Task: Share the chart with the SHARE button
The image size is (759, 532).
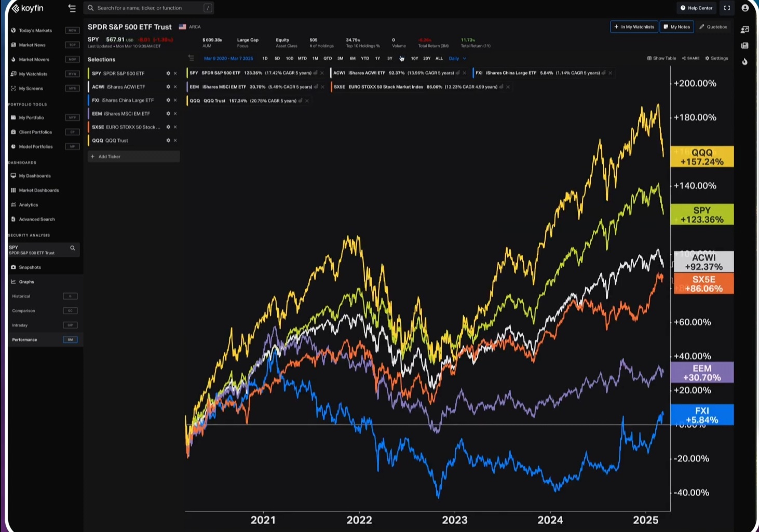Action: (x=690, y=59)
